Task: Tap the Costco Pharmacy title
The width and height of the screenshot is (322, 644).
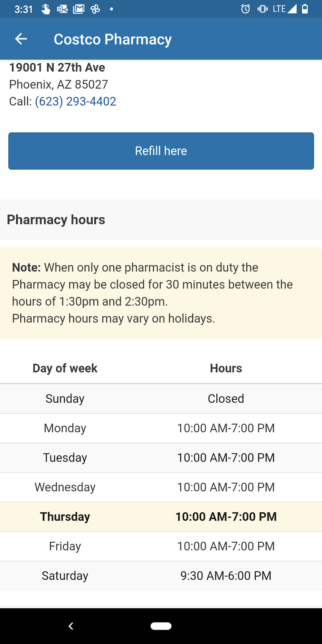Action: click(x=112, y=39)
